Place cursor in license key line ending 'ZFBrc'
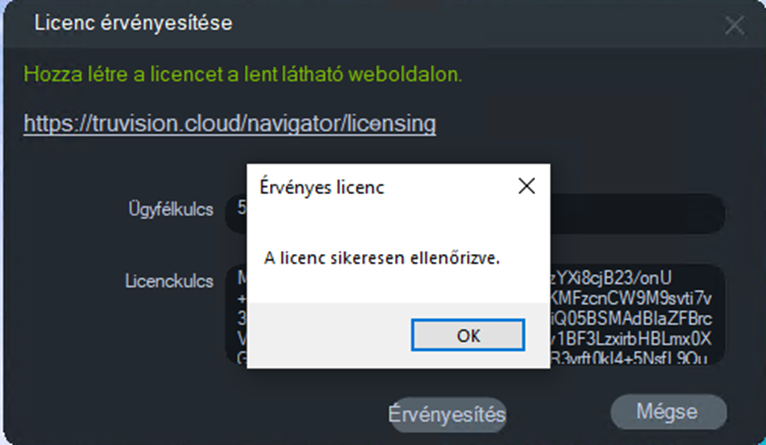 pyautogui.click(x=631, y=318)
